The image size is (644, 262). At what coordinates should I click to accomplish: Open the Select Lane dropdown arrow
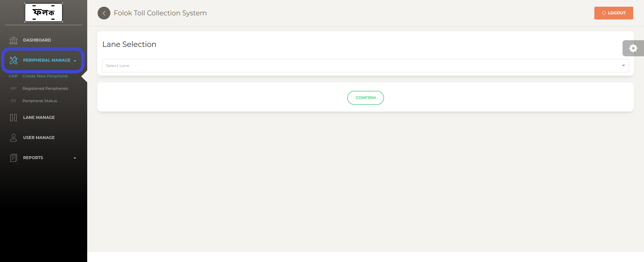point(624,66)
